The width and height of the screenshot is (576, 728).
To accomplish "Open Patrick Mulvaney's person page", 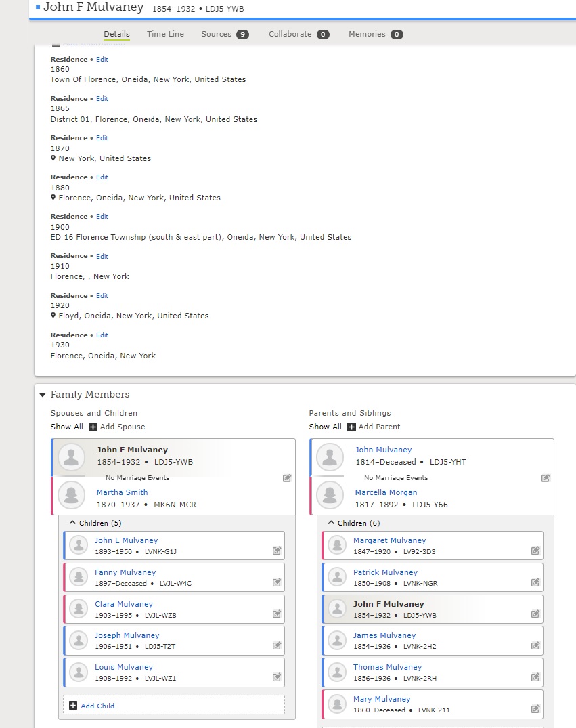I will [385, 572].
